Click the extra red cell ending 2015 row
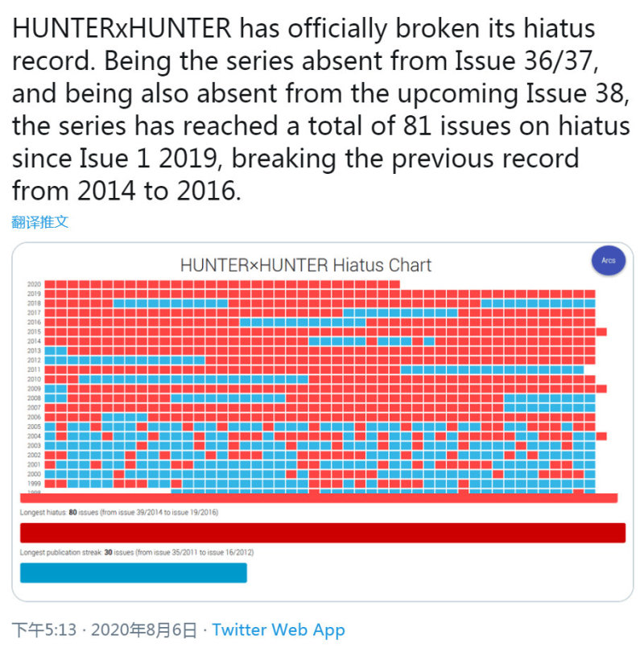 pos(601,332)
